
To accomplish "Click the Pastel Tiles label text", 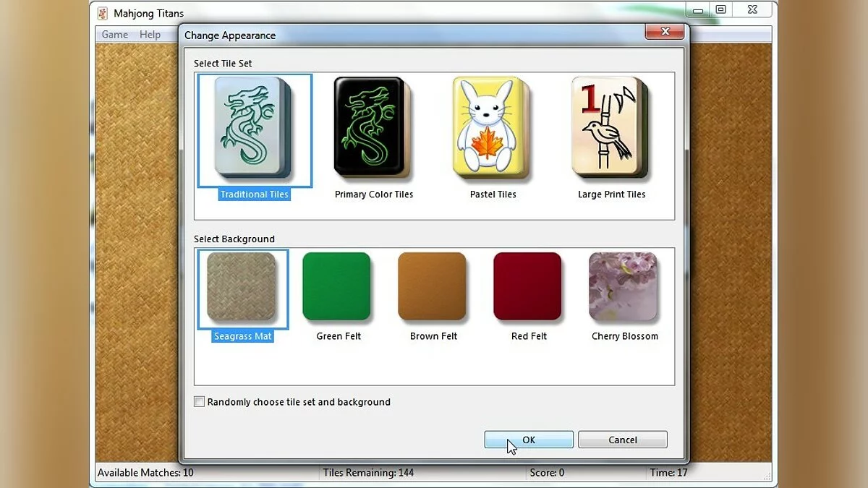I will click(493, 194).
